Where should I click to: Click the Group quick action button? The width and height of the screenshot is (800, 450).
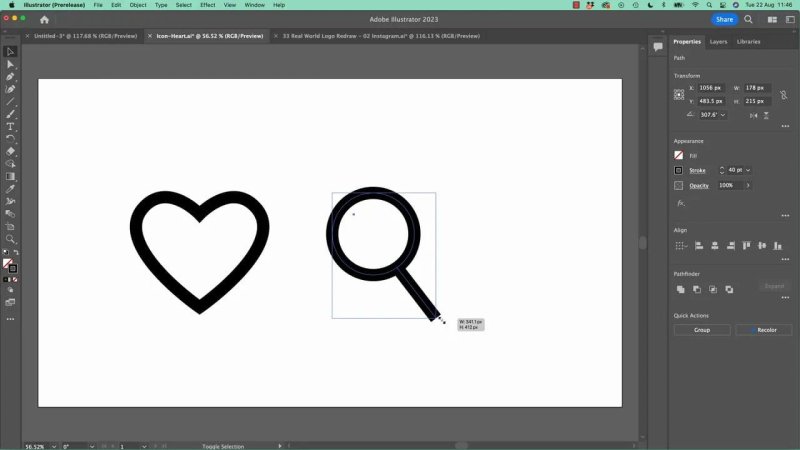702,330
